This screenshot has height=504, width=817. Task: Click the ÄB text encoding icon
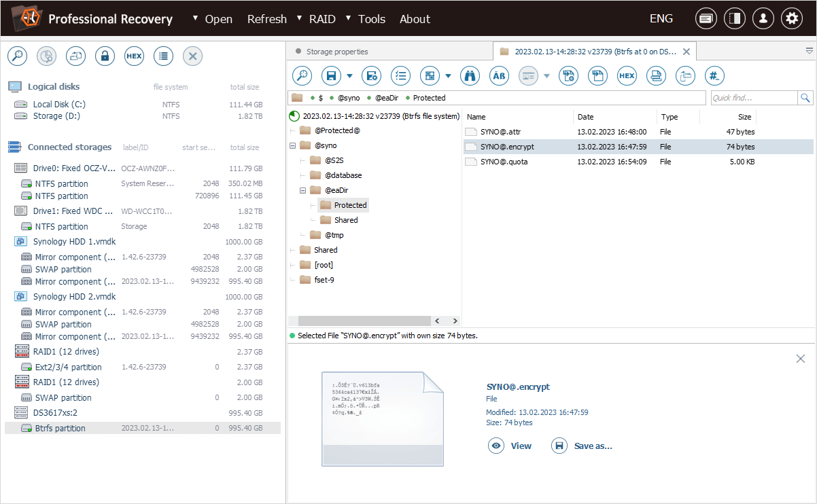(x=499, y=76)
